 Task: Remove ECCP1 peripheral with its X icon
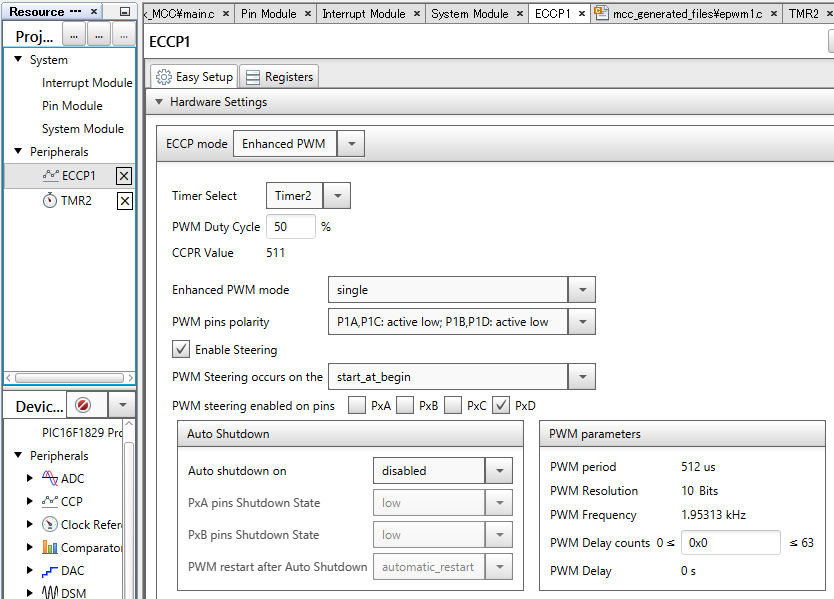click(x=124, y=176)
